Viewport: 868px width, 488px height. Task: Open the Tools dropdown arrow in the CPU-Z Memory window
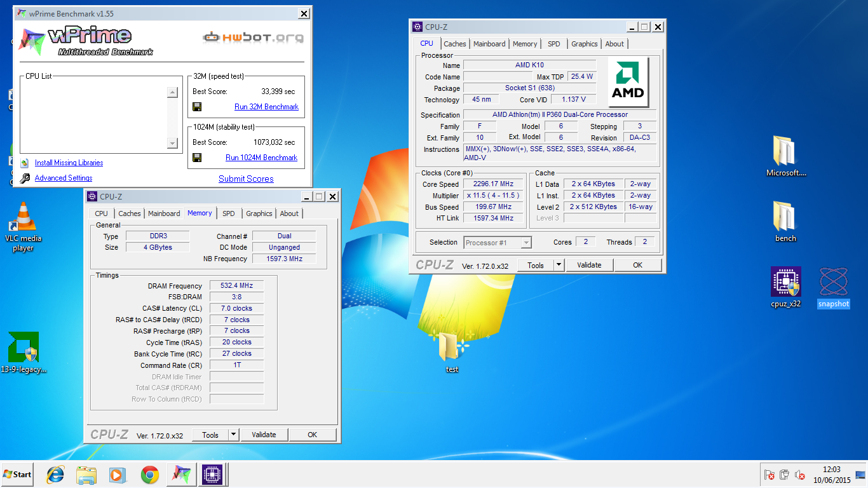click(x=233, y=435)
